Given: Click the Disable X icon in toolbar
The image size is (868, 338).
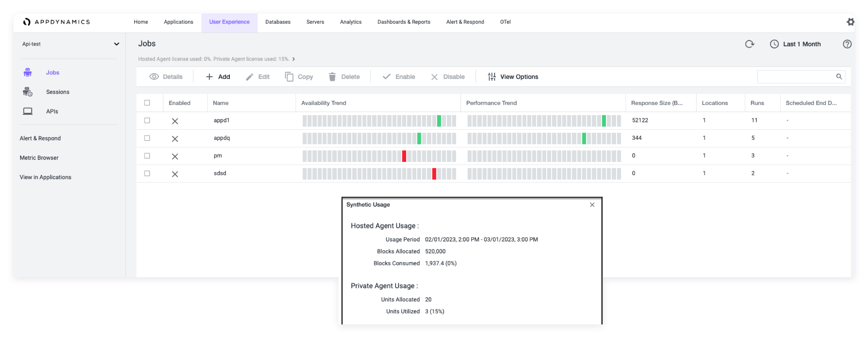Looking at the screenshot, I should click(434, 77).
